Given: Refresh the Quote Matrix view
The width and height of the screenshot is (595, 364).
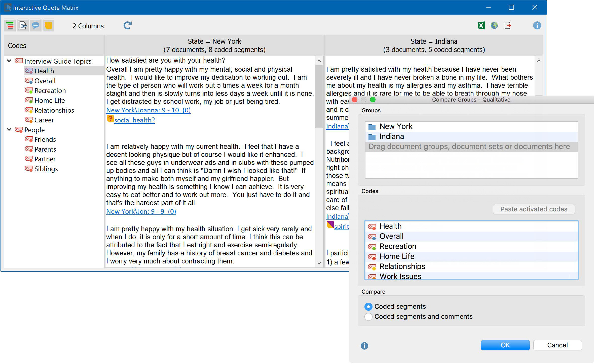Looking at the screenshot, I should coord(128,25).
